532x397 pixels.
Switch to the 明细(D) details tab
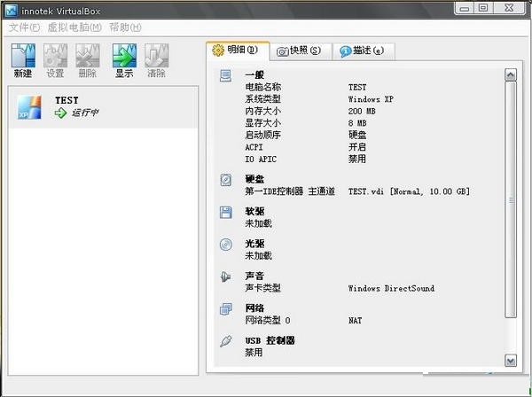point(238,51)
